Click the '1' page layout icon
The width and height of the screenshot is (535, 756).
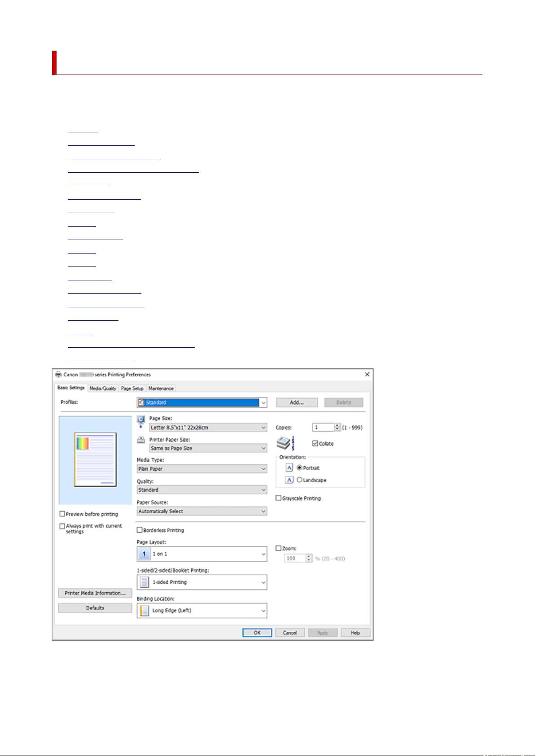144,554
